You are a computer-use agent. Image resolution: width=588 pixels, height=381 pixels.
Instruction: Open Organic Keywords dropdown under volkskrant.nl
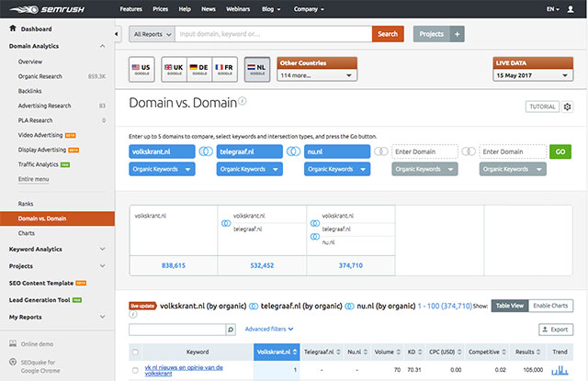pos(162,169)
